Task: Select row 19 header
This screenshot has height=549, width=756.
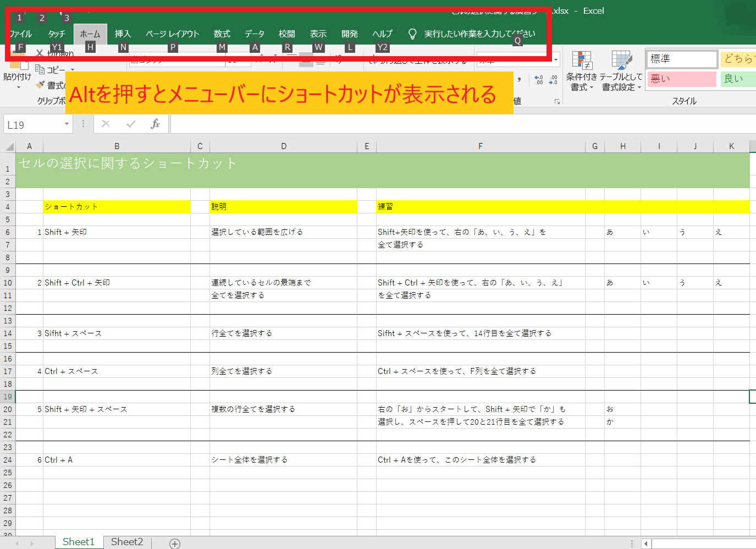Action: pyautogui.click(x=8, y=397)
